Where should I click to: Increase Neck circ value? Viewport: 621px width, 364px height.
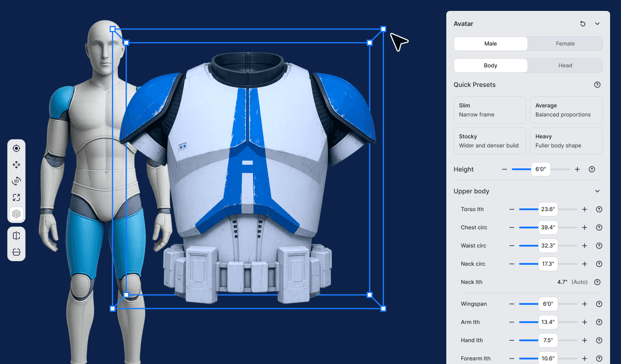coord(585,264)
